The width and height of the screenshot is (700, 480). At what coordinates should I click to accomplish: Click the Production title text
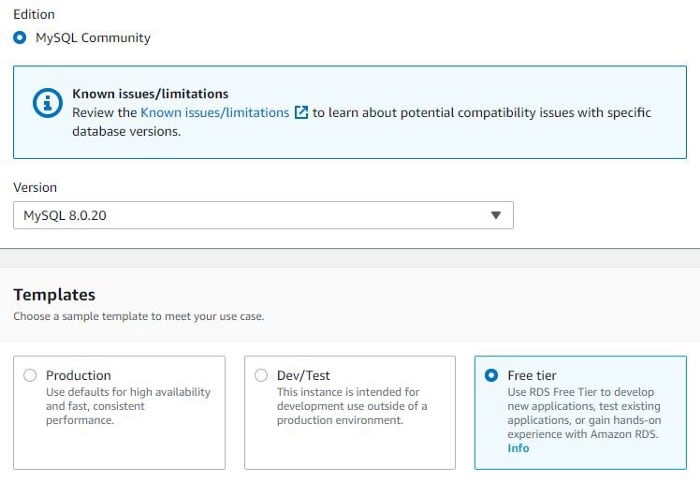(x=79, y=375)
